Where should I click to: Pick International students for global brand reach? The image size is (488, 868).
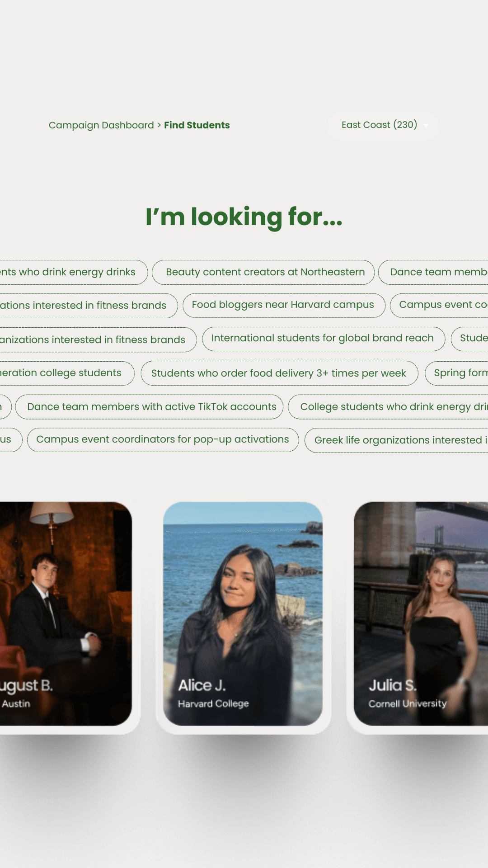324,339
